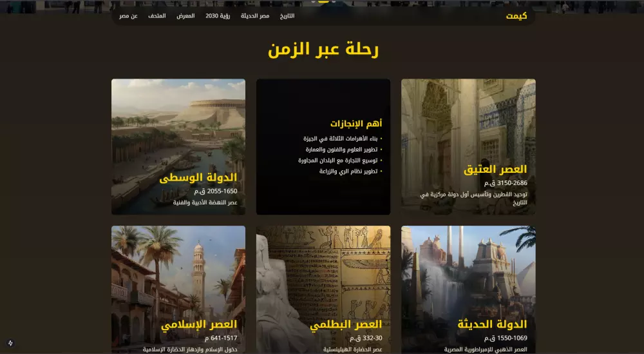
Task: Click the date 641-1517 م
Action: click(x=221, y=338)
